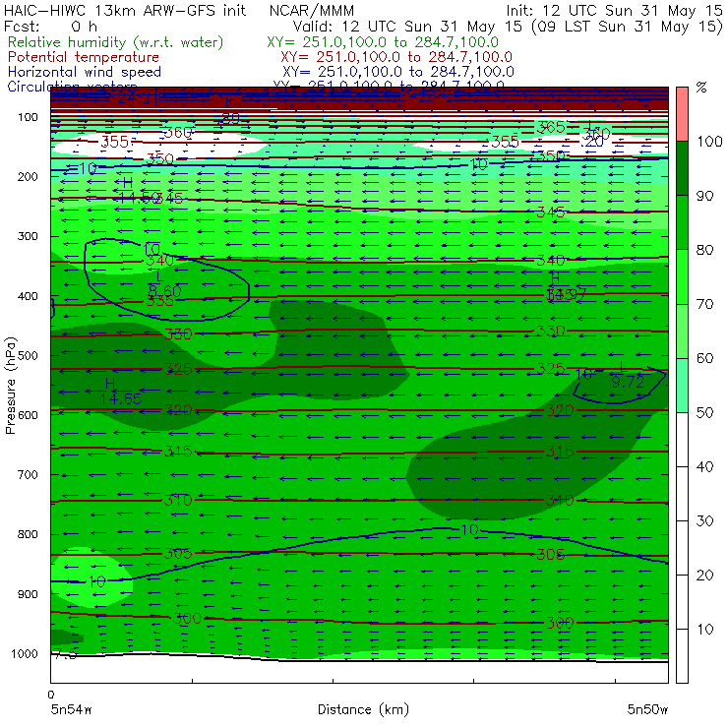Click the pink above-100% colorbar segment
Screen dimensions: 728x728
[x=682, y=114]
